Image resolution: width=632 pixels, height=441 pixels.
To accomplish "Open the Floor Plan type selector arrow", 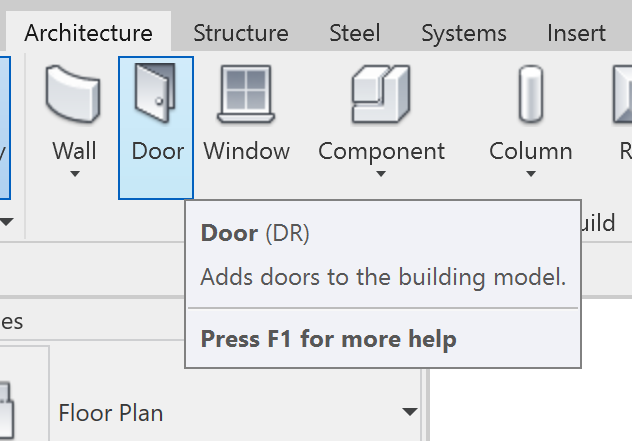I will point(409,412).
